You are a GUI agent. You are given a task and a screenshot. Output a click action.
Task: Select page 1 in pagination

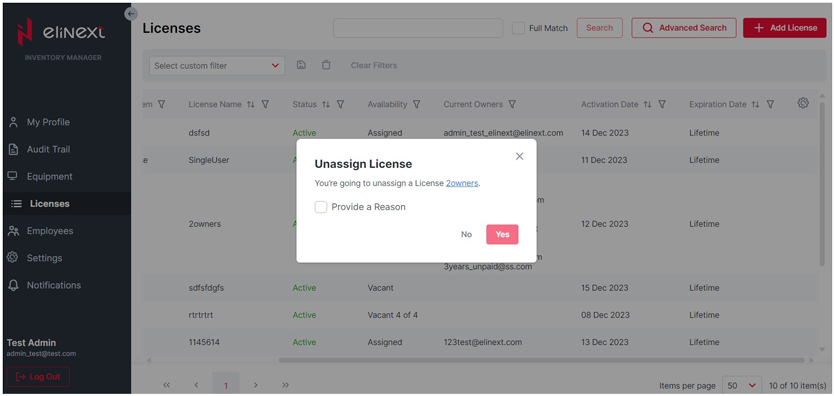pos(226,385)
